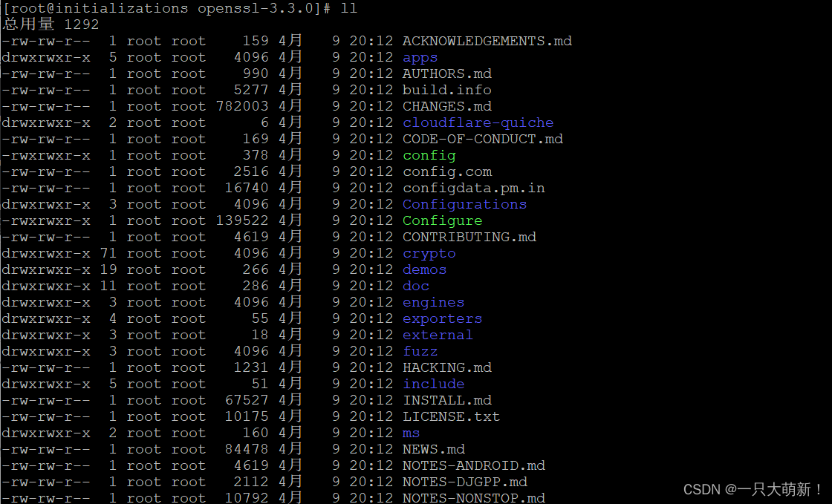This screenshot has width=832, height=504.
Task: Select the include directory name
Action: click(x=434, y=384)
